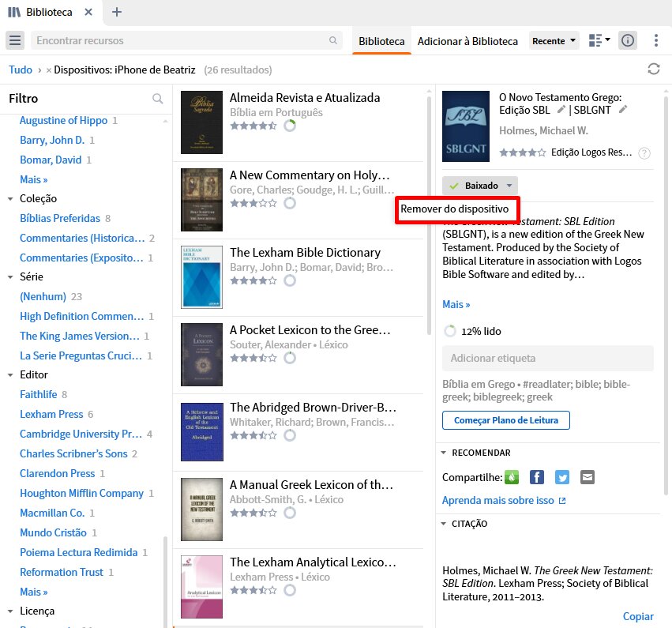This screenshot has width=672, height=628.
Task: Share on Twitter icon
Action: pyautogui.click(x=562, y=477)
